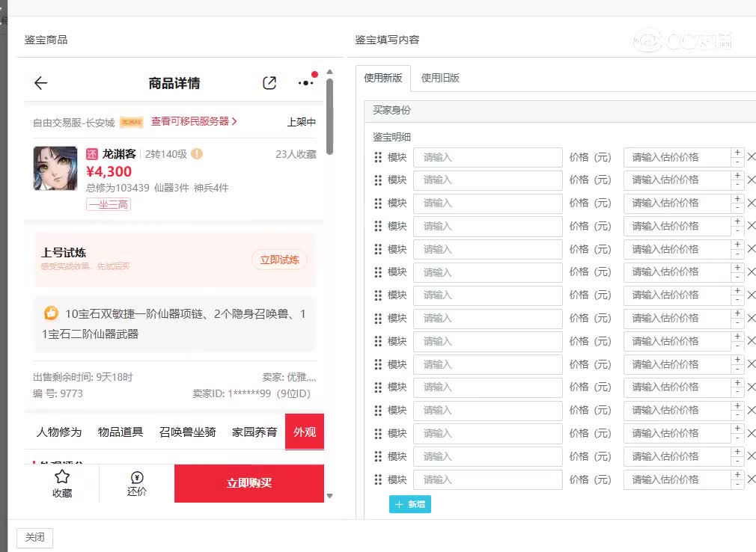The image size is (756, 552).
Task: Add a new row with 新增 button
Action: [409, 504]
